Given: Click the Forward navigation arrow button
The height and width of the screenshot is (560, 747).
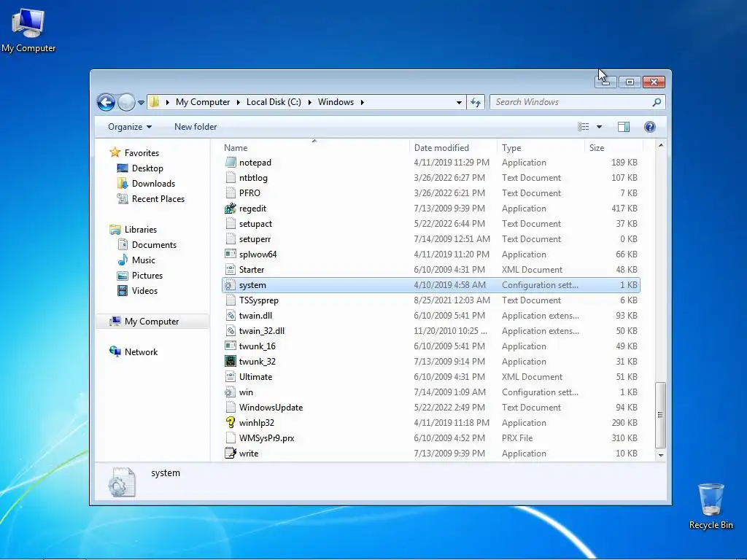Looking at the screenshot, I should click(126, 102).
